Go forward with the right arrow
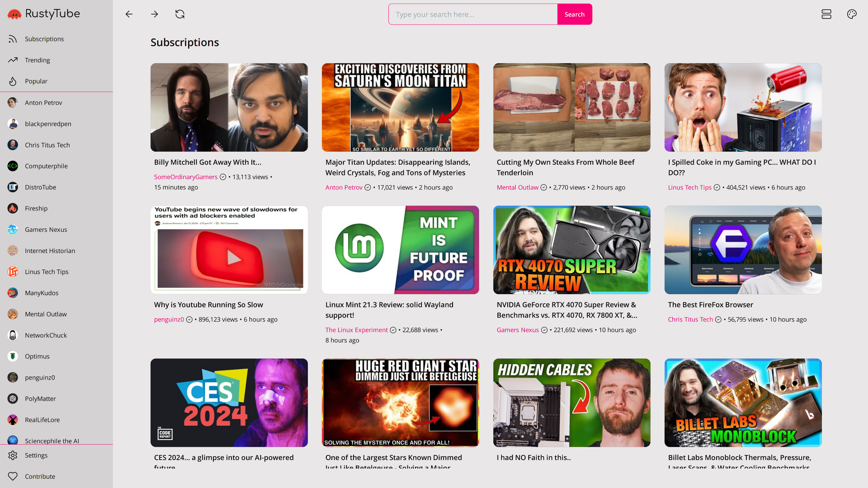The height and width of the screenshot is (488, 868). (154, 14)
